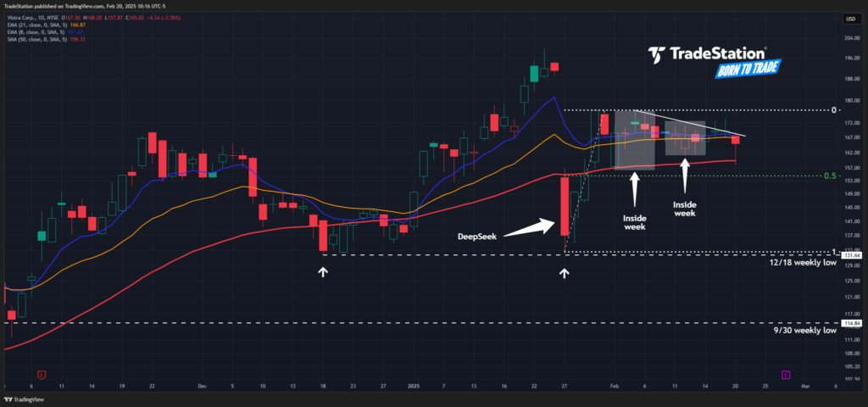
Task: Click 153.00 on the price axis
Action: [851, 181]
